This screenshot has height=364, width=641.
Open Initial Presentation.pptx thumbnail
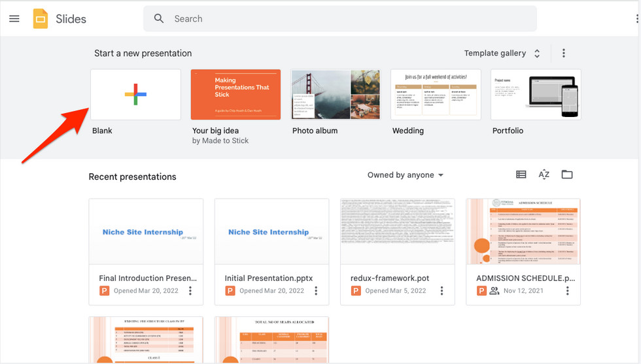click(x=272, y=231)
